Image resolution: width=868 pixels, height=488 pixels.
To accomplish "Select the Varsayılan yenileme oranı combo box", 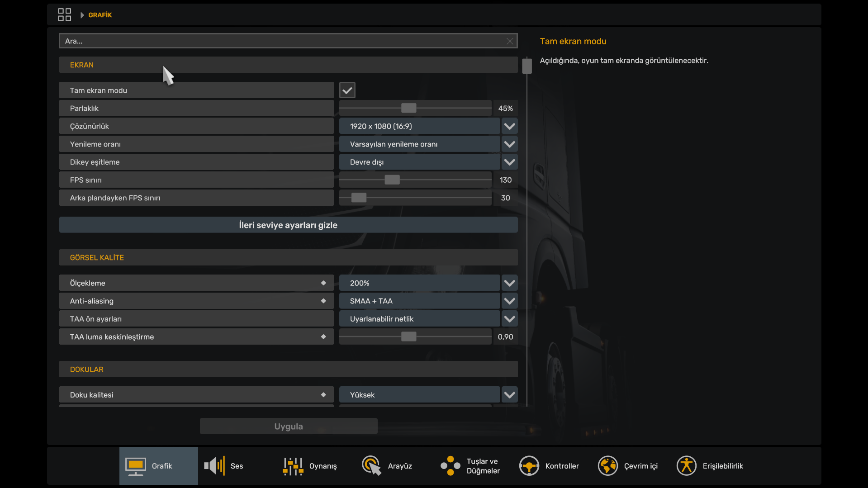I will point(420,144).
